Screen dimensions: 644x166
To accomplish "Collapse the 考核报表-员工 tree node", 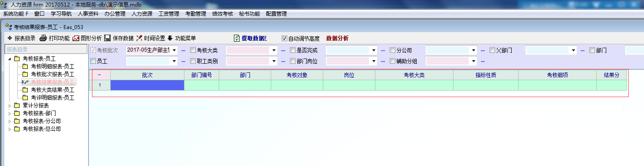I will [x=10, y=59].
